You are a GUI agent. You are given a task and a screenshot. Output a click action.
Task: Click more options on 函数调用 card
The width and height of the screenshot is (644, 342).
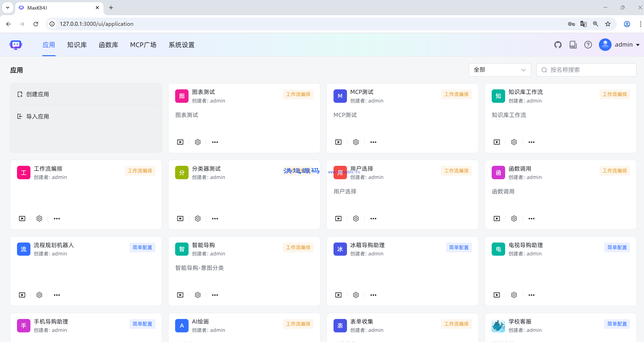pyautogui.click(x=531, y=218)
